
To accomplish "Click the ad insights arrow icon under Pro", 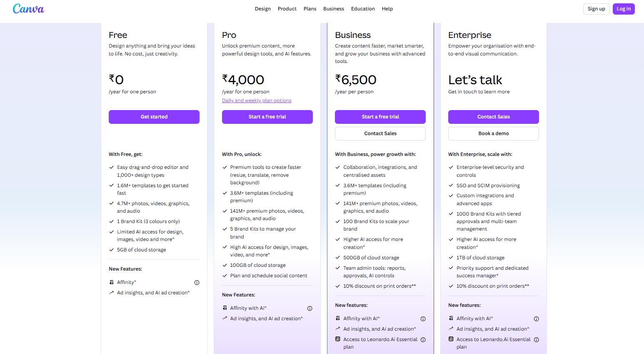I will click(224, 318).
